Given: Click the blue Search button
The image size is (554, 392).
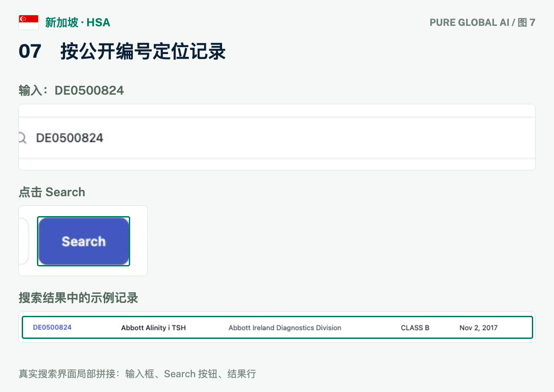Looking at the screenshot, I should (x=84, y=241).
